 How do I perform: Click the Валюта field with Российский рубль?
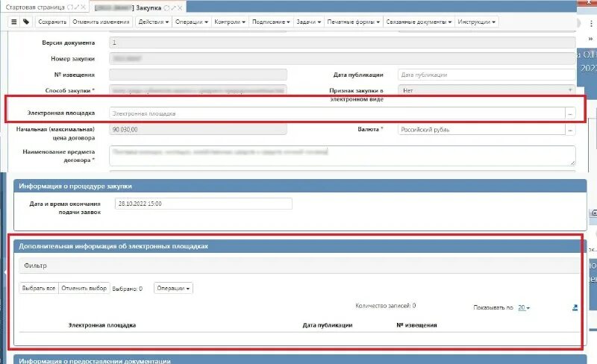[481, 130]
